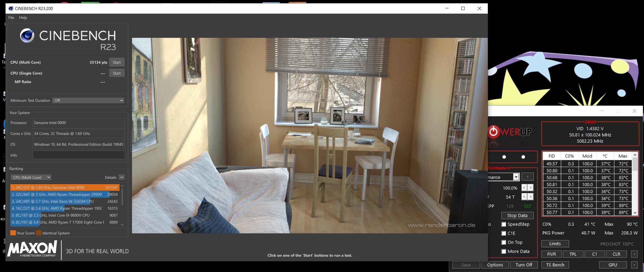The image size is (644, 272).
Task: Click the down arrow of the Ranking list scrollbar
Action: pos(122,225)
